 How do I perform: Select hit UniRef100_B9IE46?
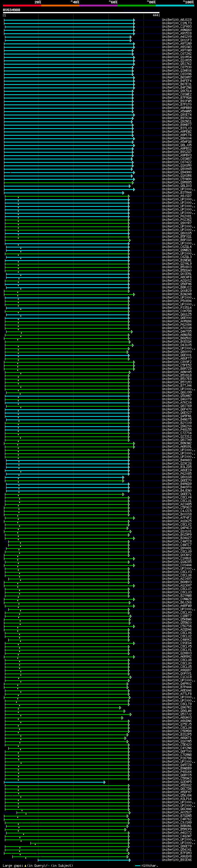pos(177,860)
